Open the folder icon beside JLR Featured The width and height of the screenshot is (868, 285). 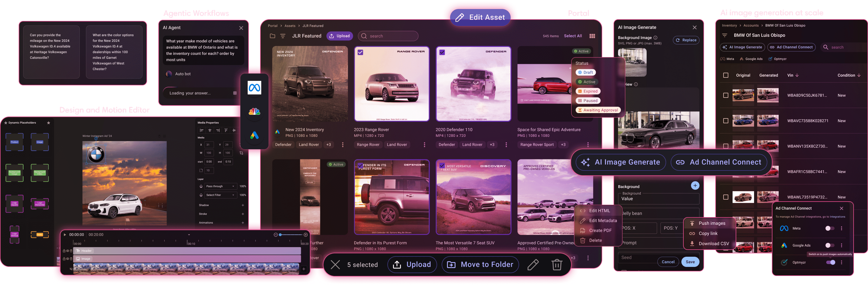tap(272, 36)
